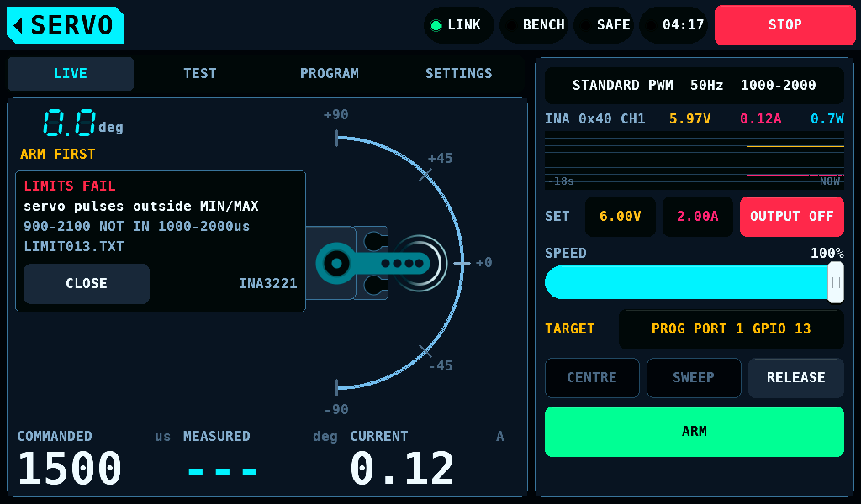This screenshot has height=504, width=861.
Task: Click the LIMITS FAIL heading
Action: pyautogui.click(x=70, y=186)
